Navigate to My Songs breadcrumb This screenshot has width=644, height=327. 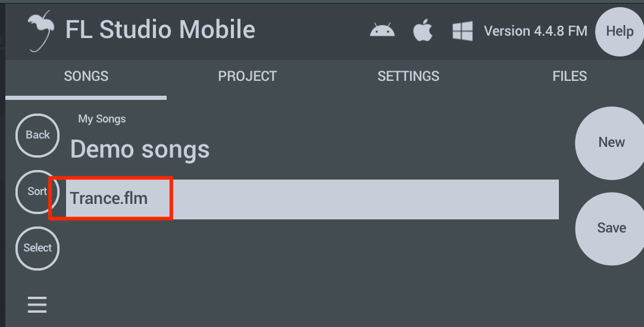pos(102,119)
